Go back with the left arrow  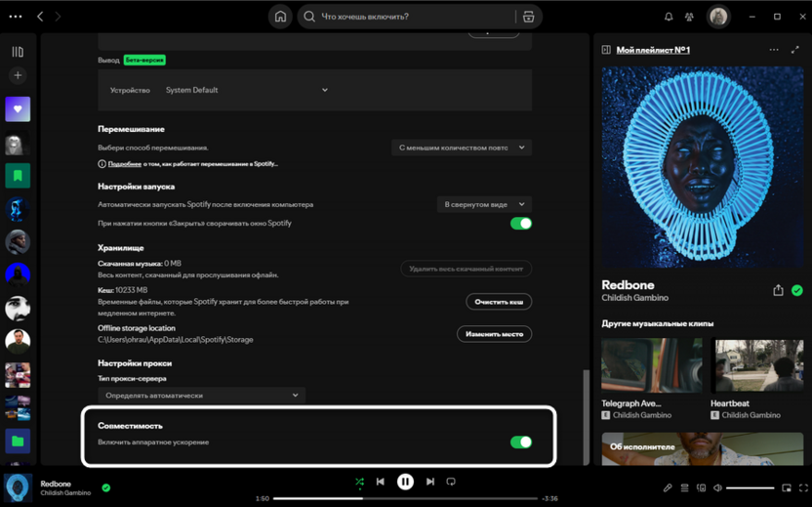click(x=40, y=17)
